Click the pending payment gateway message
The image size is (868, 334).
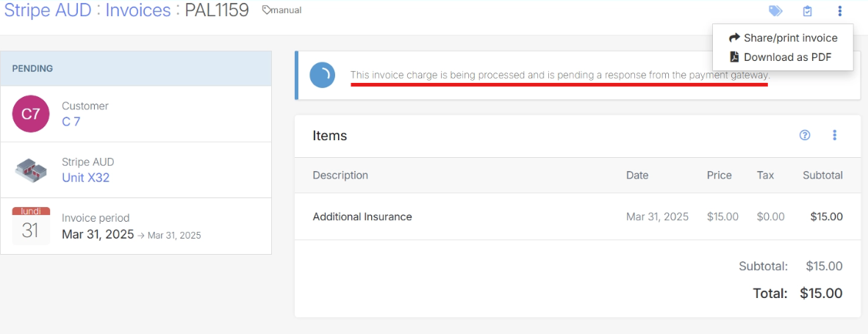click(x=560, y=75)
